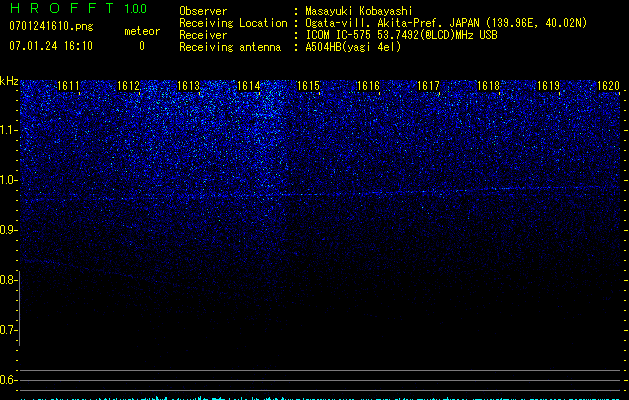Screen dimensions: 629x400
Task: Click observer name Masayuki Kobayashi
Action: coord(359,11)
